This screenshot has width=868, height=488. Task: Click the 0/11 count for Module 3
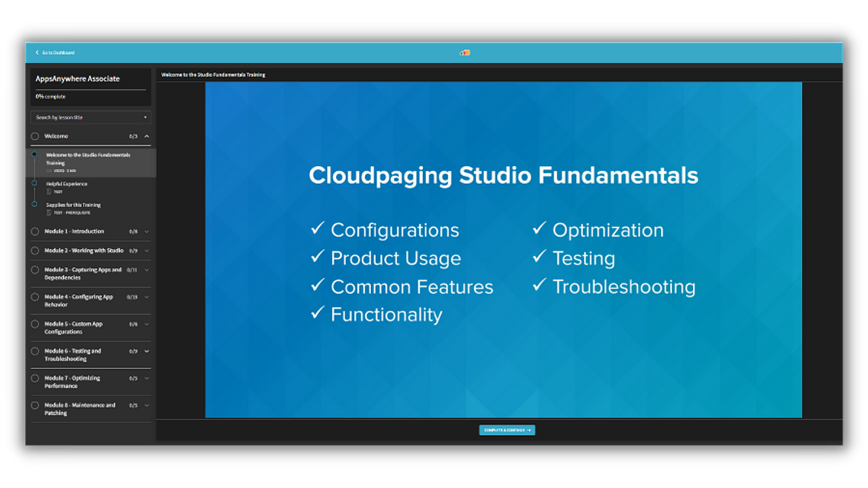click(x=132, y=270)
